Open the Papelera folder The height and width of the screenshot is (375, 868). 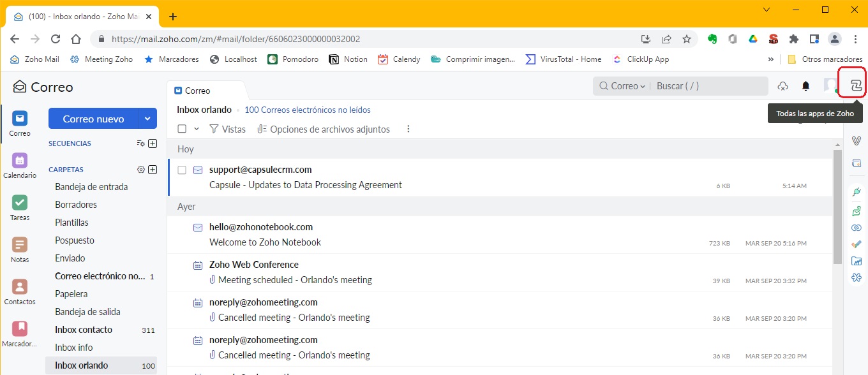click(x=71, y=294)
